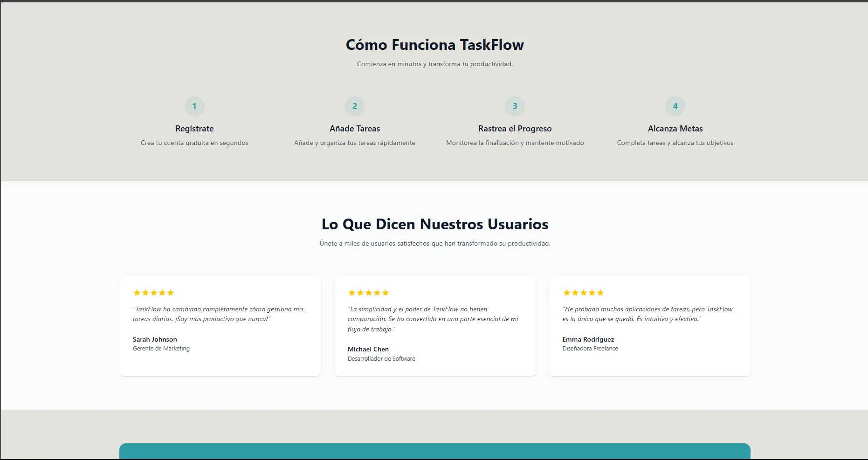Click the 'Desarrollador de Software' job title
This screenshot has width=868, height=460.
[381, 359]
